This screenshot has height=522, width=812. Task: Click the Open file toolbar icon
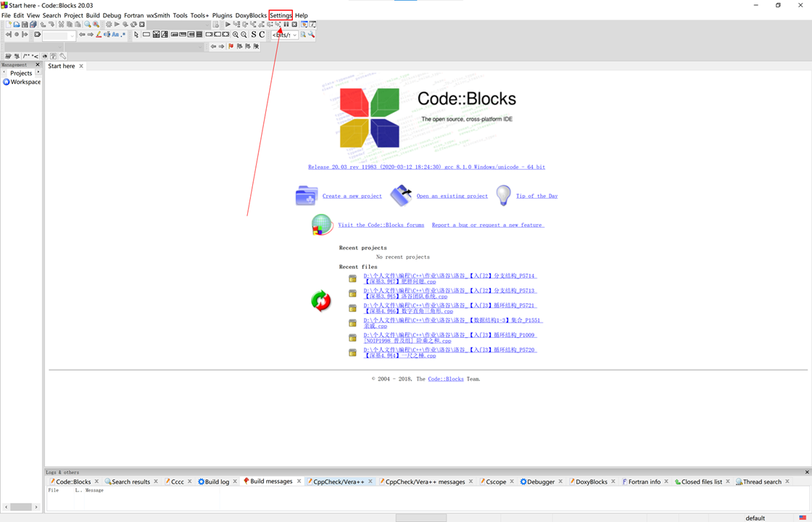tap(17, 25)
